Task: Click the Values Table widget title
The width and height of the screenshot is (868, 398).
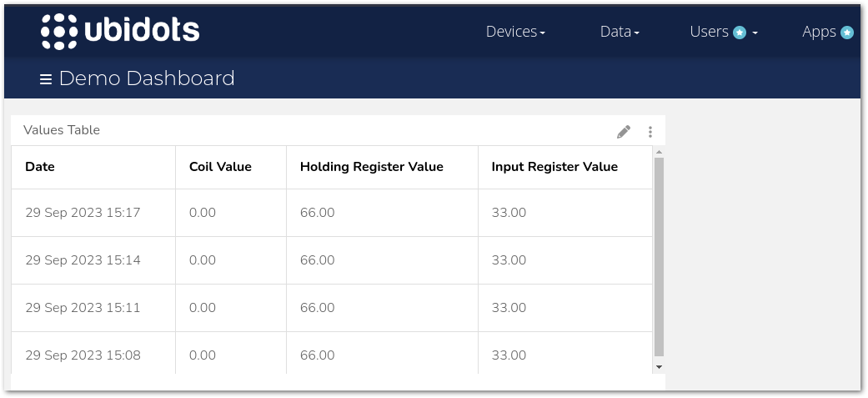Action: click(62, 130)
